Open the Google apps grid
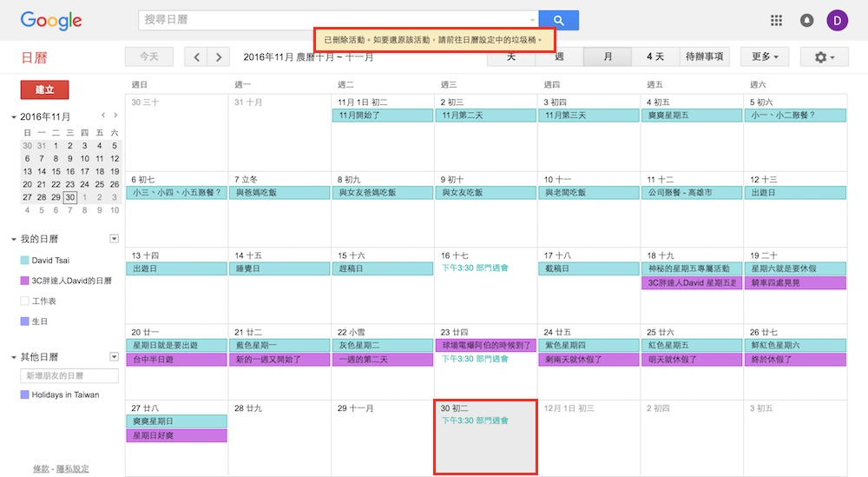 776,21
